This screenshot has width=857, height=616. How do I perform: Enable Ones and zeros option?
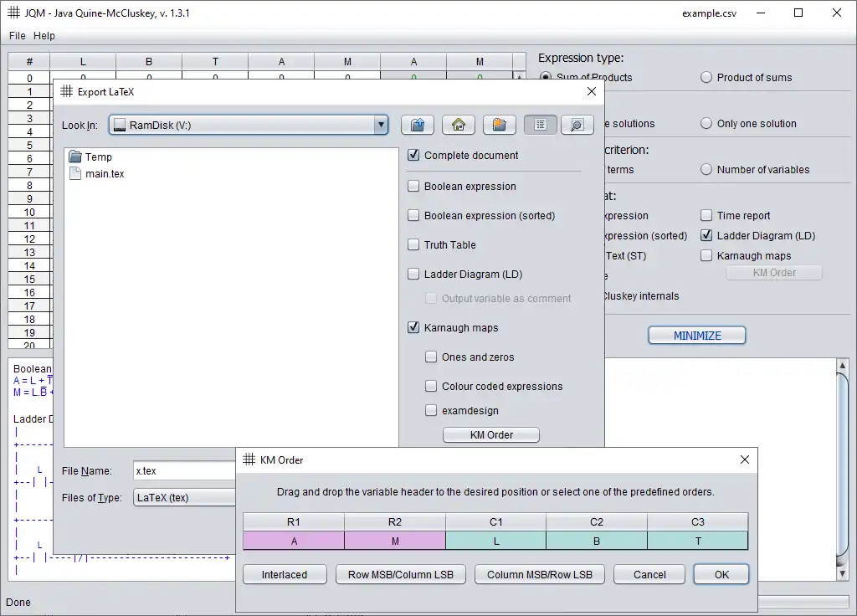431,357
